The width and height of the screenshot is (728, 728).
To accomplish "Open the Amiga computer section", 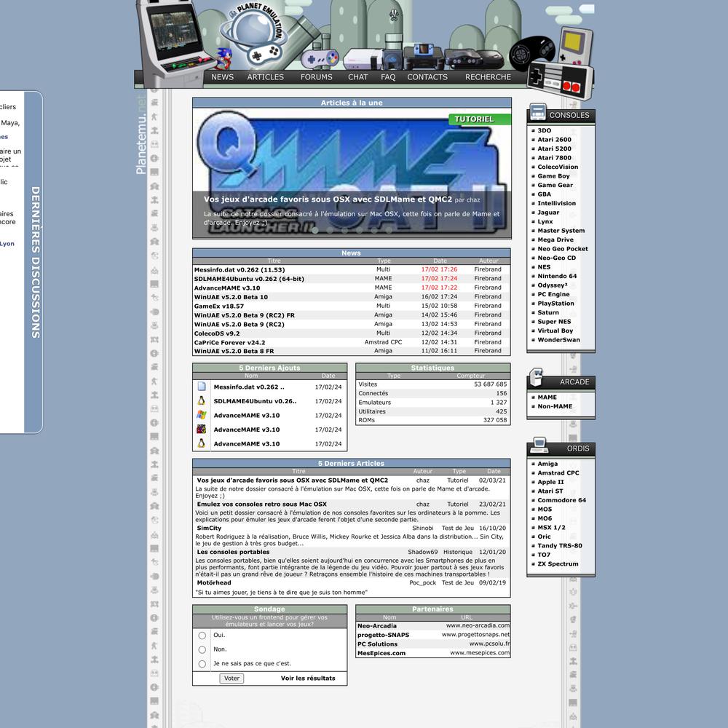I will click(547, 464).
